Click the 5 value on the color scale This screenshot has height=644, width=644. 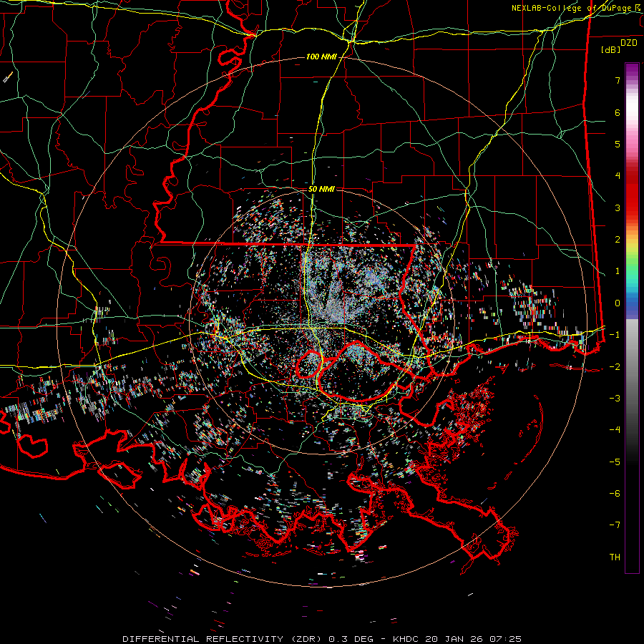618,144
